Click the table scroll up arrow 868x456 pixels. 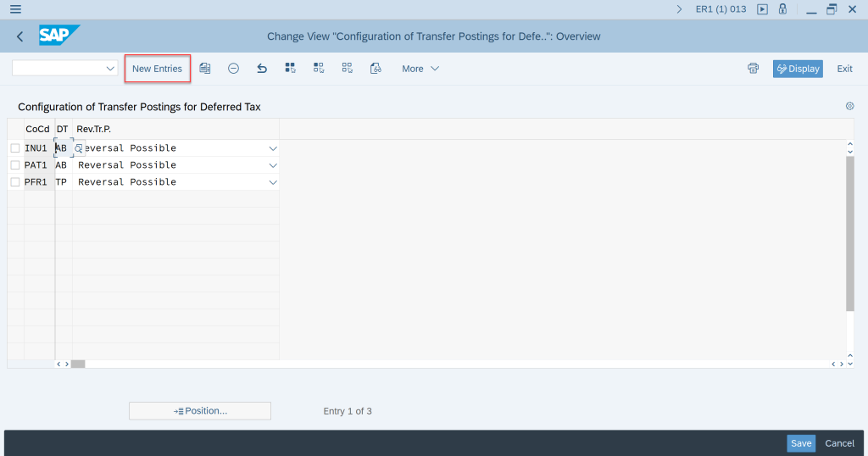pos(850,144)
